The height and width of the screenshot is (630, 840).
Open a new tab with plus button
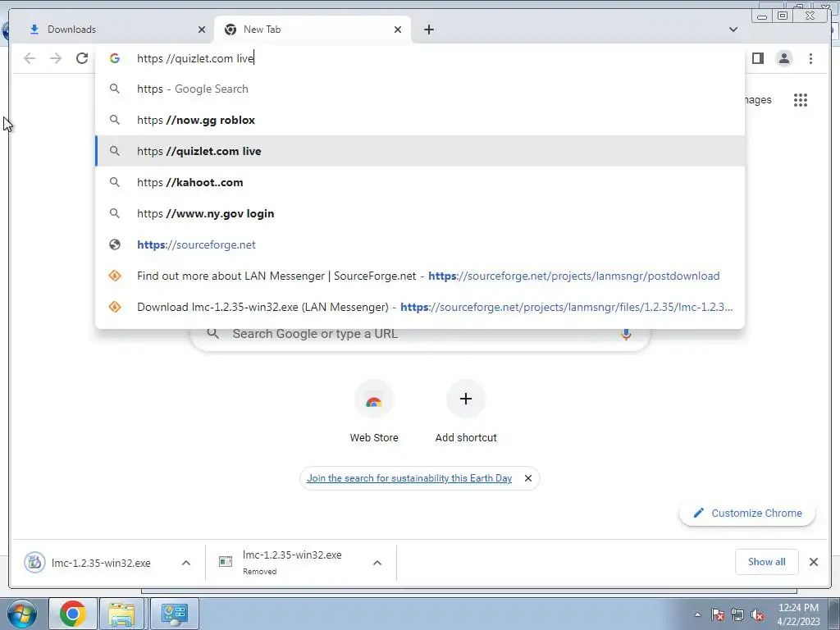click(x=428, y=30)
